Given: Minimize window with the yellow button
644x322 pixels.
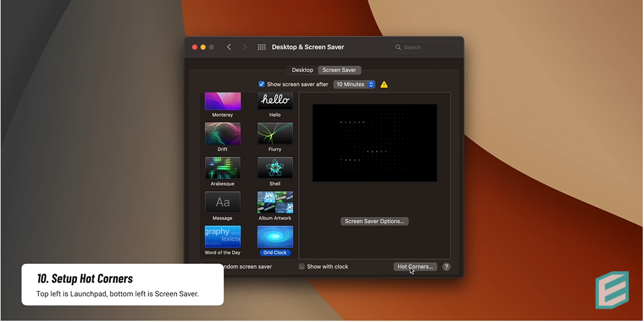Looking at the screenshot, I should pyautogui.click(x=203, y=47).
